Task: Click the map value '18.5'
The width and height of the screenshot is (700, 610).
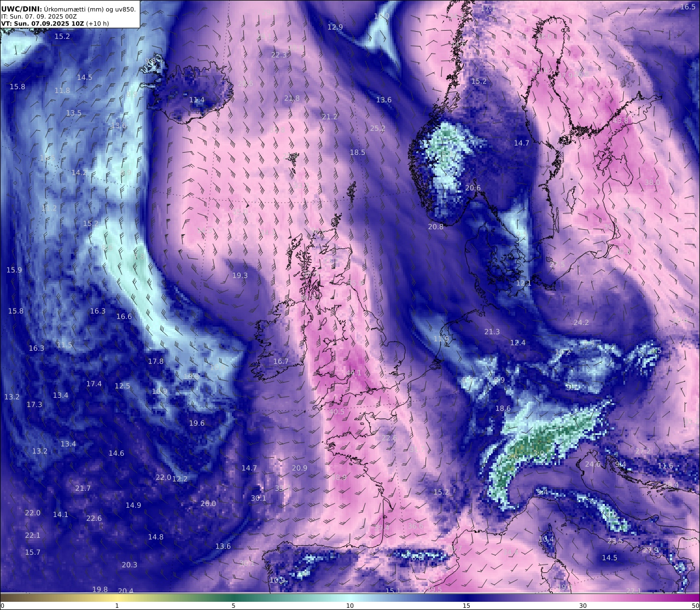Action: [x=358, y=152]
